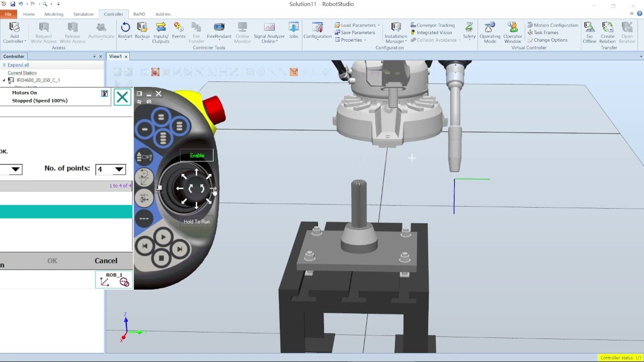Screen dimensions: 644x362
Task: Switch to the Modeling ribbon tab
Action: 54,14
